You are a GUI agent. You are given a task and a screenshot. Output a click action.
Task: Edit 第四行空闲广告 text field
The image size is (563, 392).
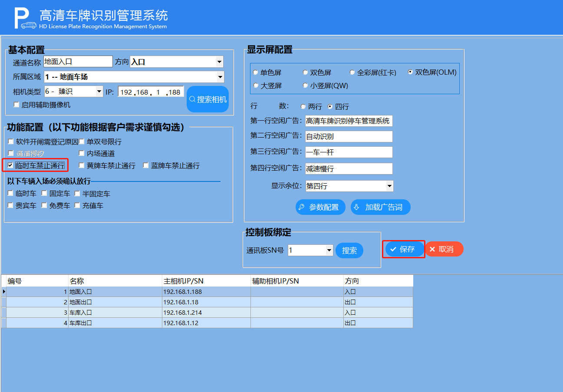[x=349, y=168]
